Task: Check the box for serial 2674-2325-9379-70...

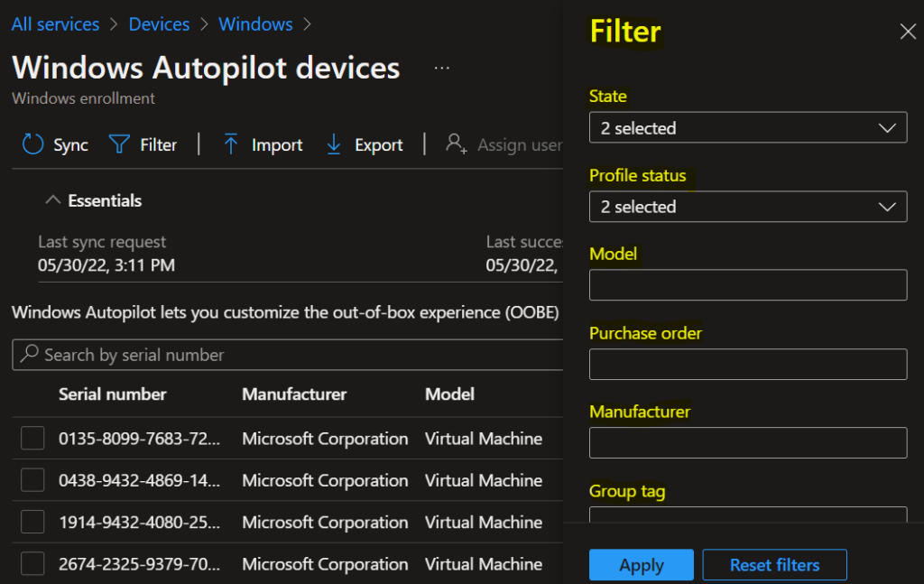Action: 32,564
